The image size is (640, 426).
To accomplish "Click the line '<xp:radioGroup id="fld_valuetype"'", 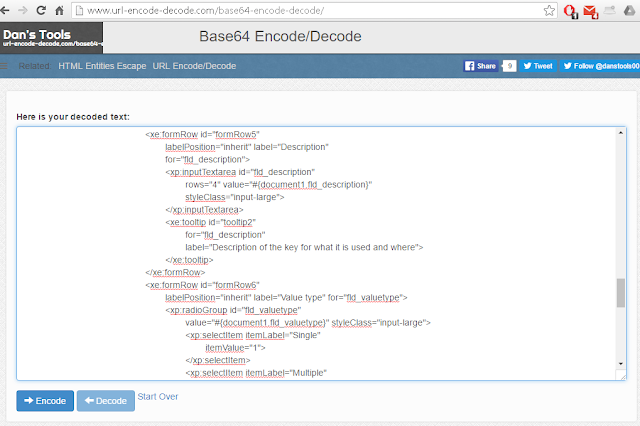I will [233, 310].
